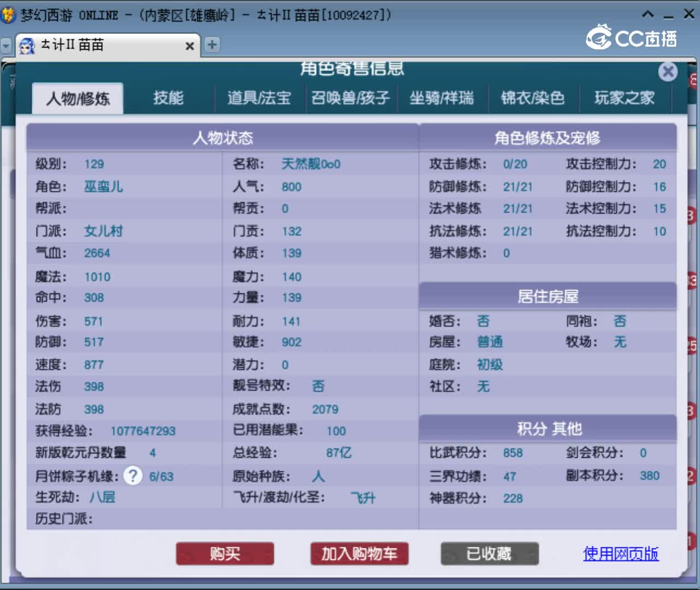Open the 使用网页版 link
This screenshot has height=590, width=700.
point(621,554)
